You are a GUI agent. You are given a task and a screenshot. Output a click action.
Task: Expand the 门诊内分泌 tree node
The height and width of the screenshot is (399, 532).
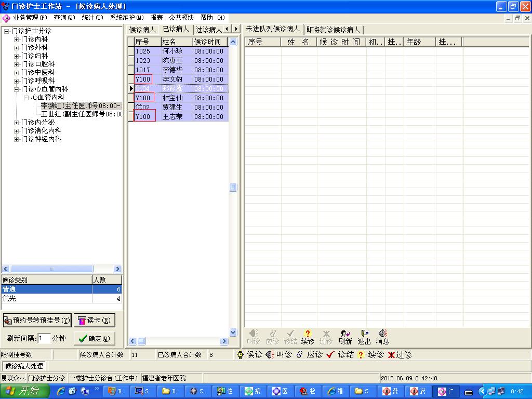[16, 123]
